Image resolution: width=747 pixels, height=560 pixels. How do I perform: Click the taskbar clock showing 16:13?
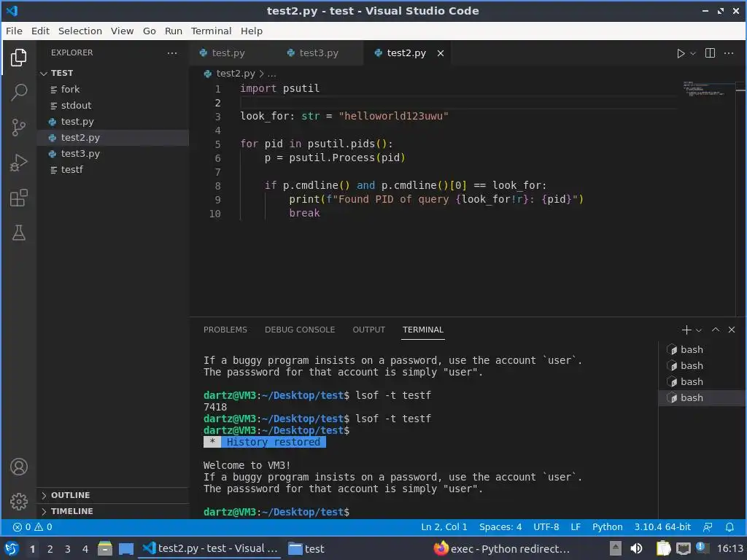pyautogui.click(x=729, y=549)
